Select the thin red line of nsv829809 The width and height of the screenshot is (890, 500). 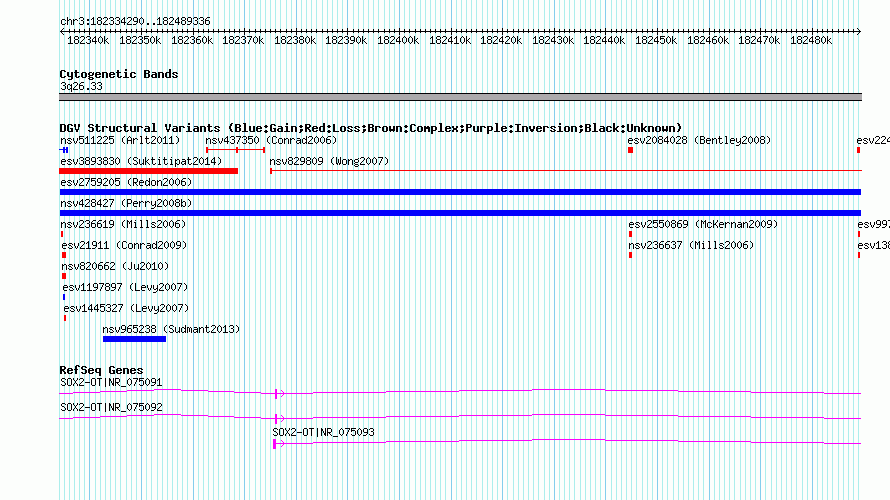click(566, 171)
